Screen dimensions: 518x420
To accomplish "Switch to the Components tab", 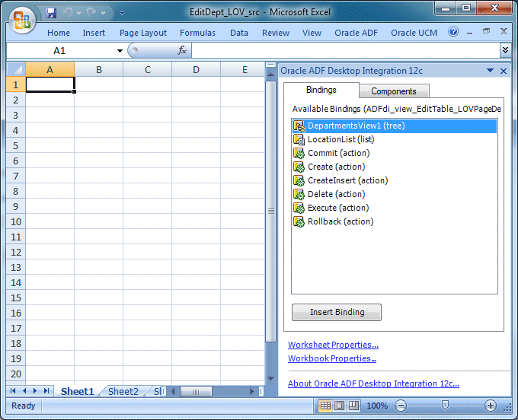I will 394,91.
